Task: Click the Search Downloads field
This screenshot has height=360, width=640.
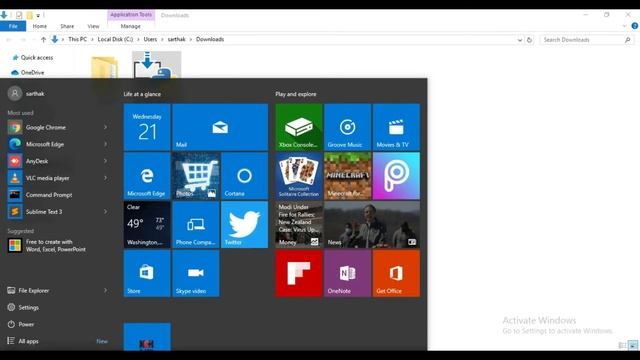Action: (586, 40)
